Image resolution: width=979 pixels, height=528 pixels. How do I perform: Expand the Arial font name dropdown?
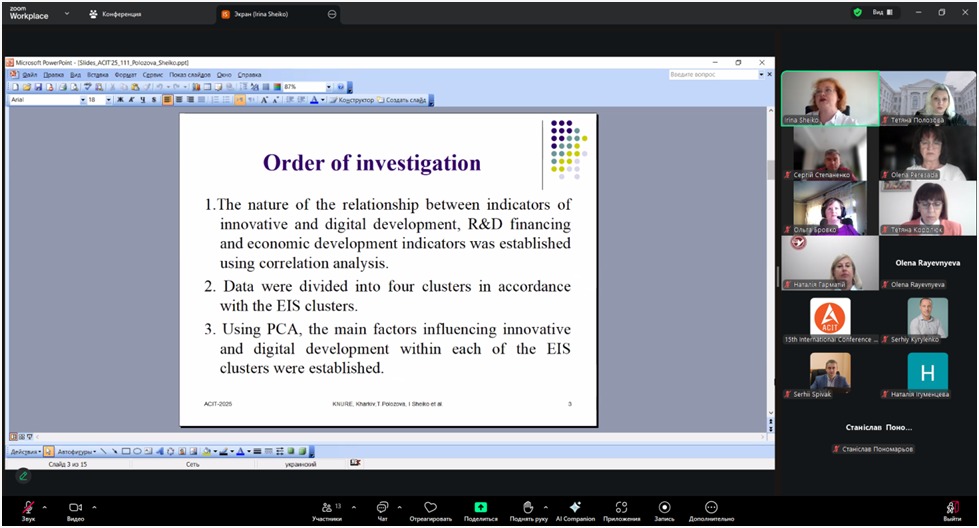pos(82,100)
